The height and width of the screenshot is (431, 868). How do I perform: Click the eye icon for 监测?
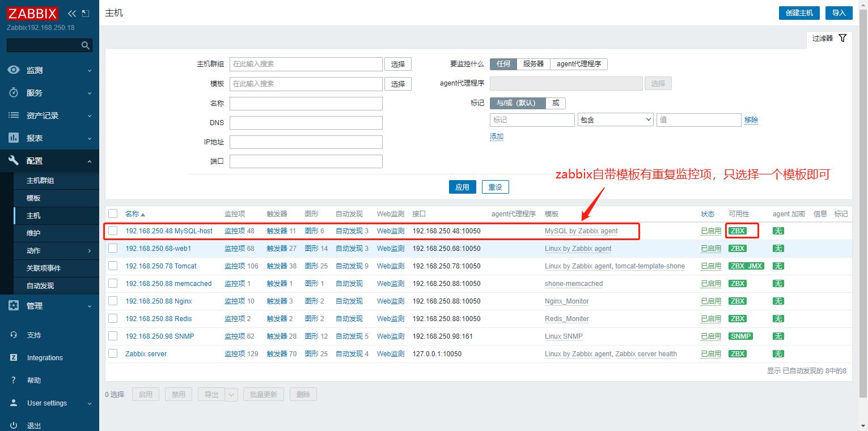(14, 70)
